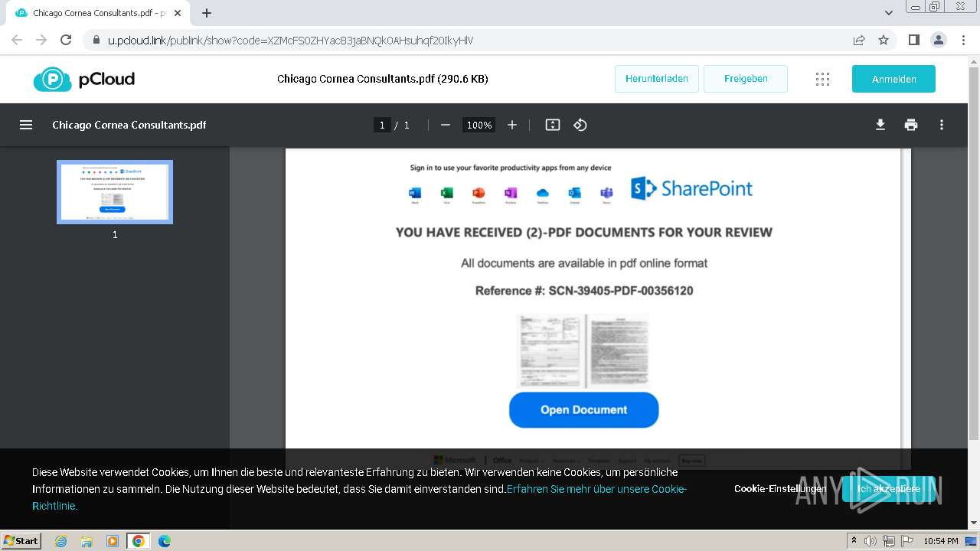Click the fit to page icon
The image size is (980, 551).
click(553, 125)
